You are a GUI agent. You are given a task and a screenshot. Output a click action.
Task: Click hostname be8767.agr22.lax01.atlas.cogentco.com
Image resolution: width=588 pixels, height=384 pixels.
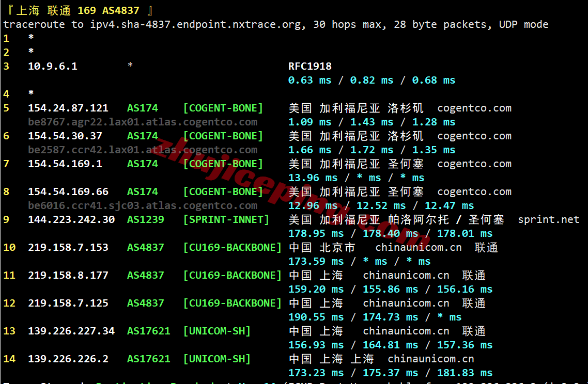pyautogui.click(x=143, y=122)
